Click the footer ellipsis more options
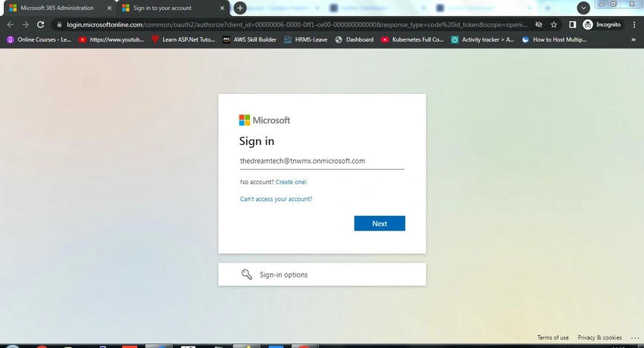Viewport: 644px width, 348px height. tap(635, 337)
